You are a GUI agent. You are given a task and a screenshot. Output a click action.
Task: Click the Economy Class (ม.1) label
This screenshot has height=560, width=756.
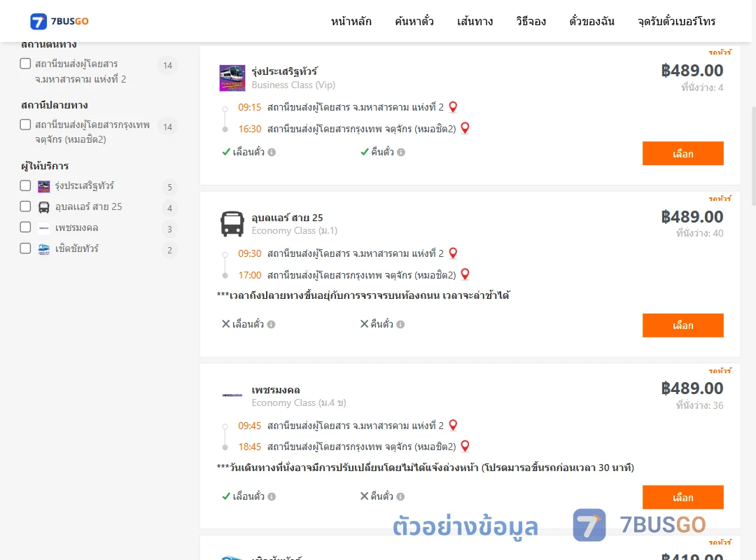pos(294,230)
